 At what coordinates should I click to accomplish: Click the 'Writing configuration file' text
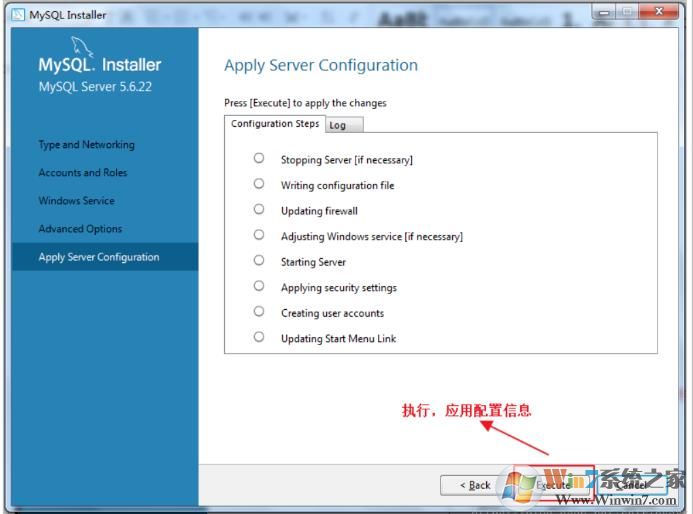coord(337,186)
